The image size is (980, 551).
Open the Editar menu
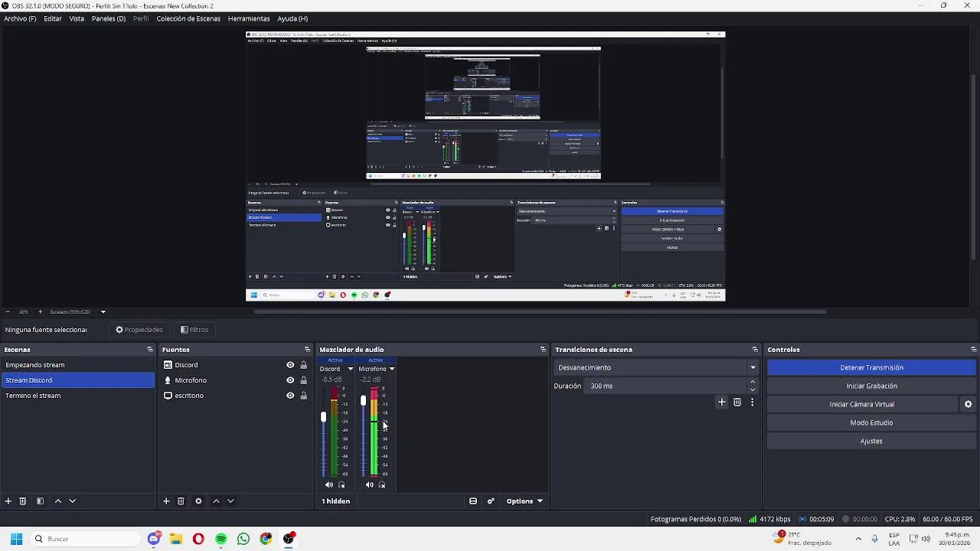click(53, 18)
